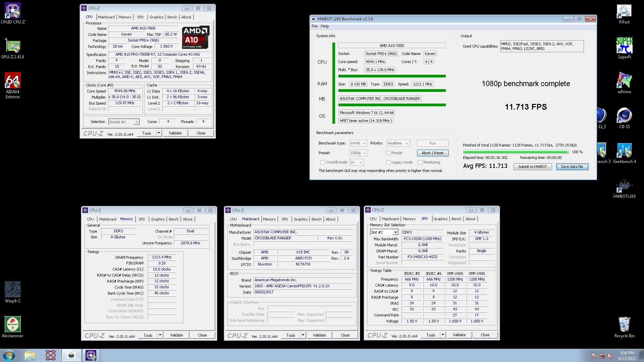Click the DRAM Frequency 1213.4 MHz field
This screenshot has height=362, width=644.
[162, 257]
